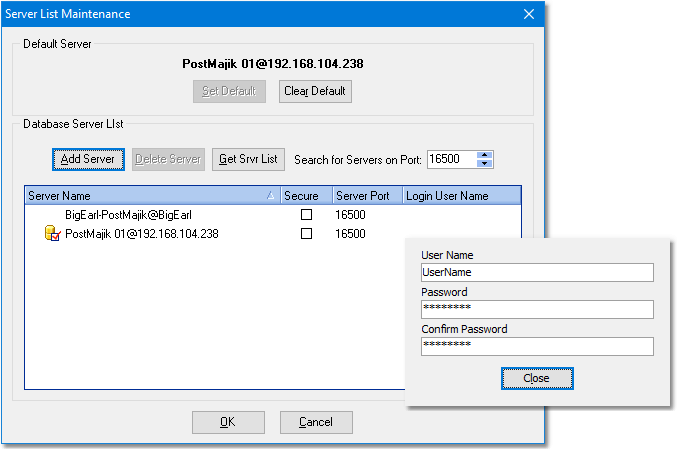This screenshot has width=677, height=451.
Task: Close the Server List Maintenance window
Action: pyautogui.click(x=529, y=14)
